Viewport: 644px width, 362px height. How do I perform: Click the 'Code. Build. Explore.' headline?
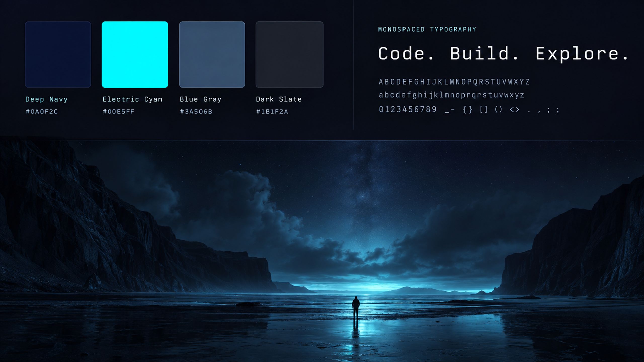(x=503, y=54)
